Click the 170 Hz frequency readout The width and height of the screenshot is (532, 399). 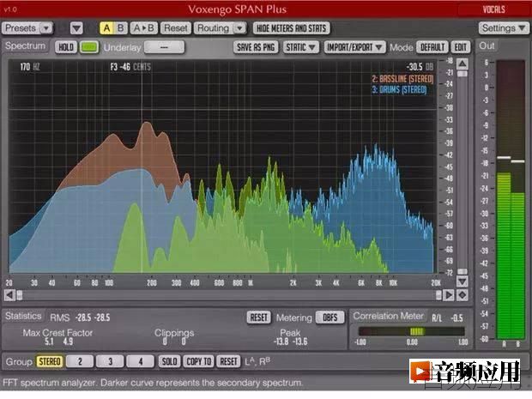[x=30, y=67]
